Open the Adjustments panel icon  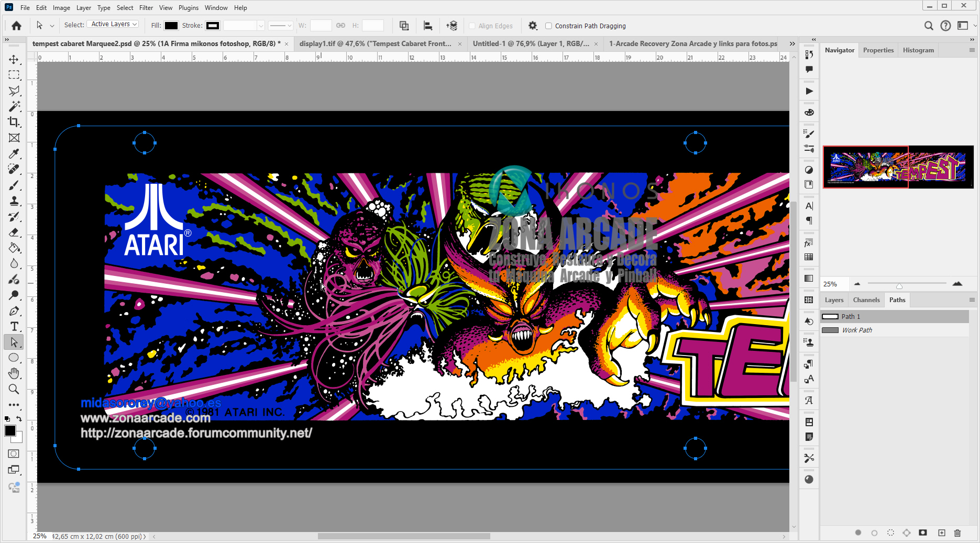809,170
